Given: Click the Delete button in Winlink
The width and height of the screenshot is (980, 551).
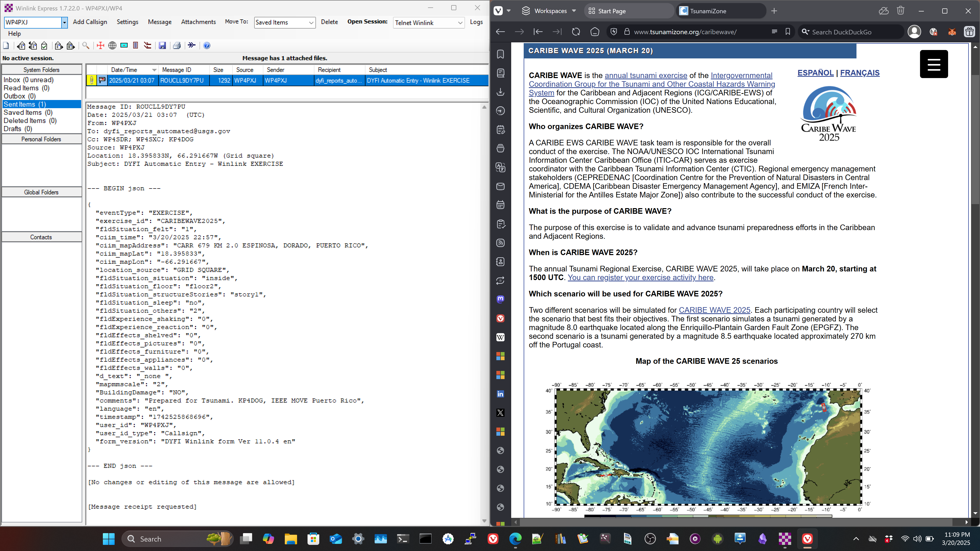Looking at the screenshot, I should [x=329, y=22].
